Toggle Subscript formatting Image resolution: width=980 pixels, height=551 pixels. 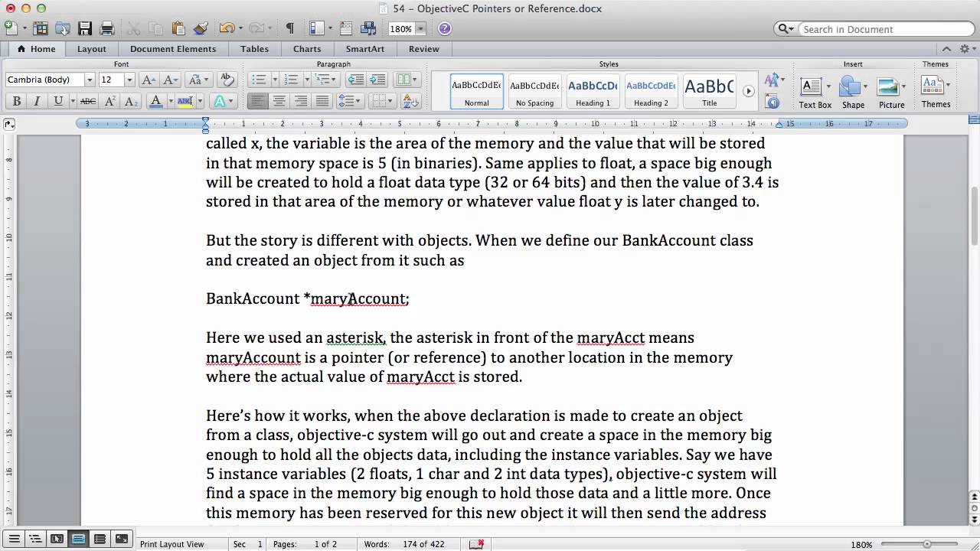tap(131, 101)
